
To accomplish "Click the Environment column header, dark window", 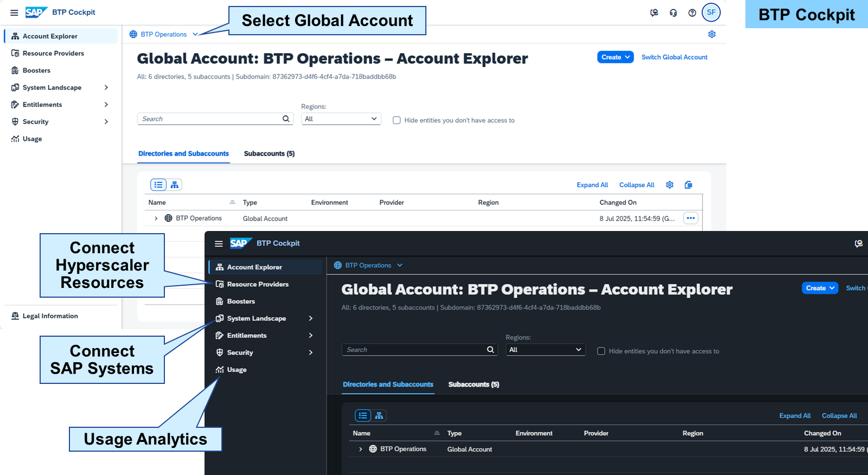I will click(x=534, y=433).
